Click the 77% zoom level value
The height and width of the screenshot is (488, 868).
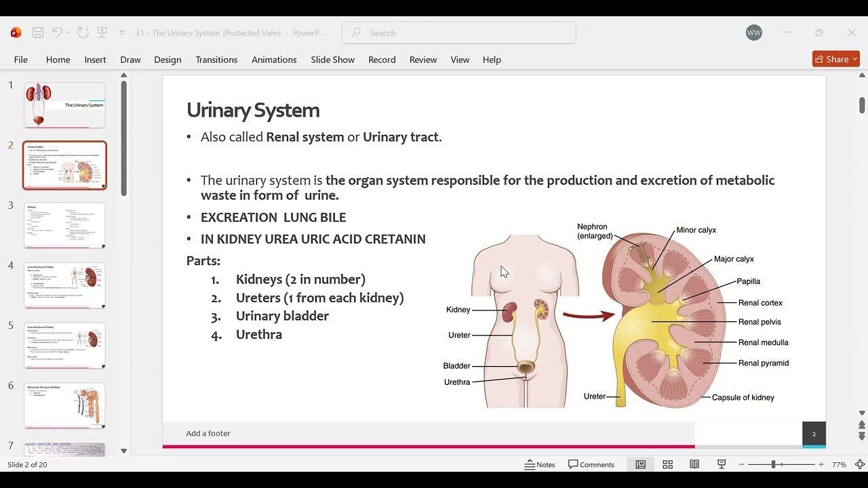(x=839, y=464)
